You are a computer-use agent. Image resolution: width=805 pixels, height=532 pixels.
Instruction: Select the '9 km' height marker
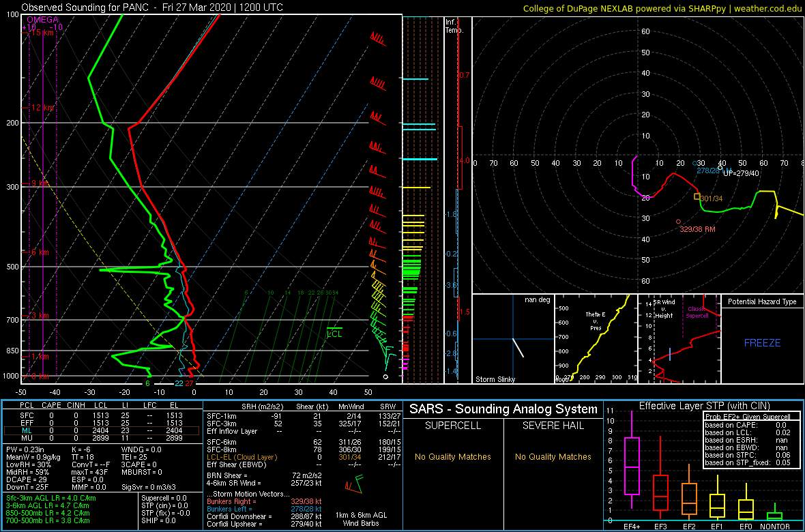40,183
